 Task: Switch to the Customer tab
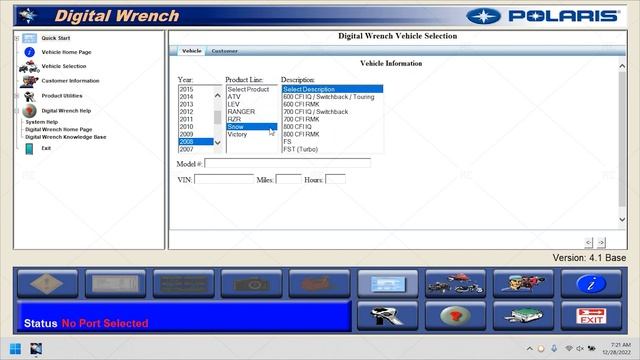224,51
